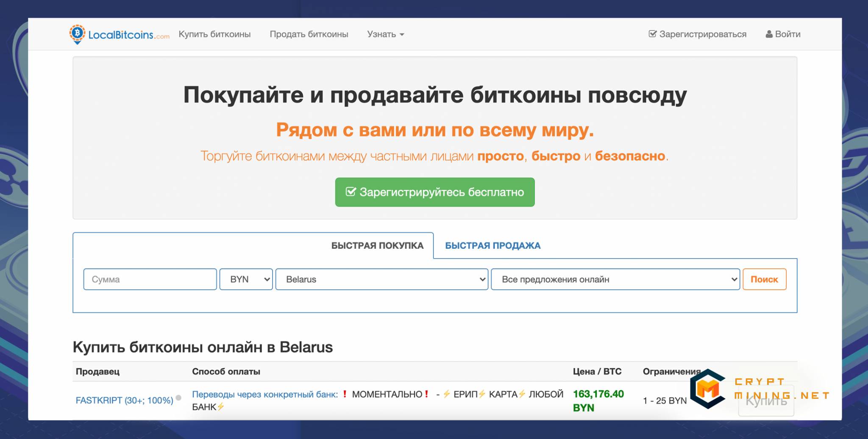Open the FASTKRIPT seller profile link
868x439 pixels.
pyautogui.click(x=124, y=400)
